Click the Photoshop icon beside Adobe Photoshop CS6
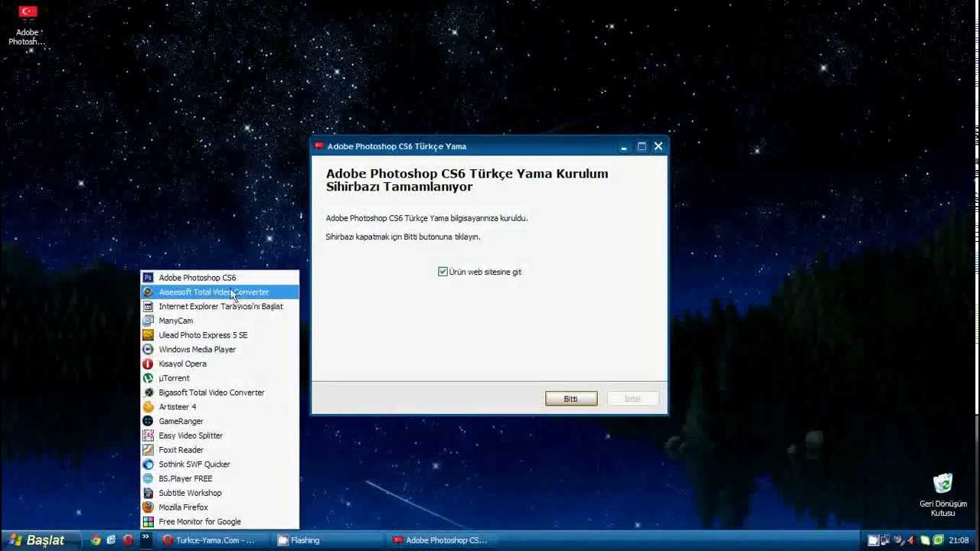Screen dimensions: 980x551 [149, 278]
